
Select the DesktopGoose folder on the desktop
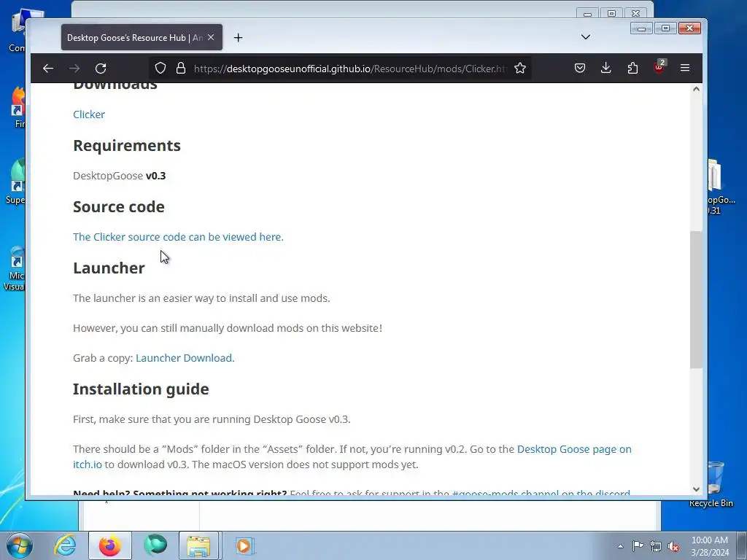719,187
